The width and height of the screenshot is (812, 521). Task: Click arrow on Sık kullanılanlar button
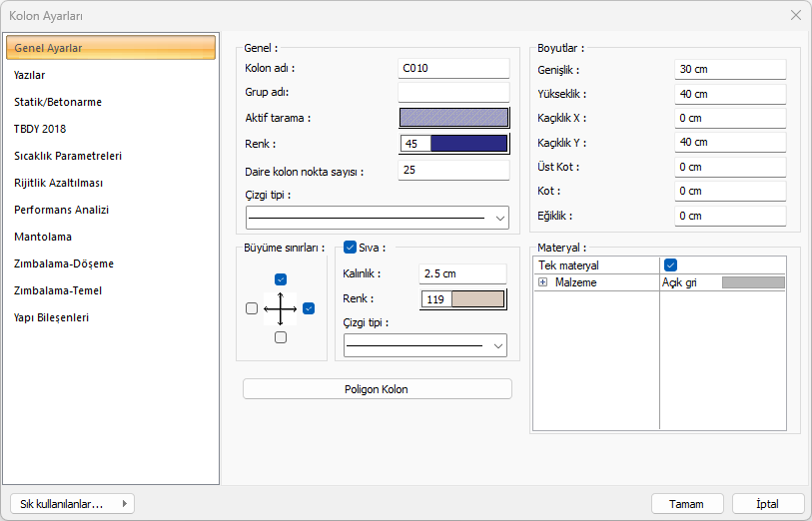point(124,504)
